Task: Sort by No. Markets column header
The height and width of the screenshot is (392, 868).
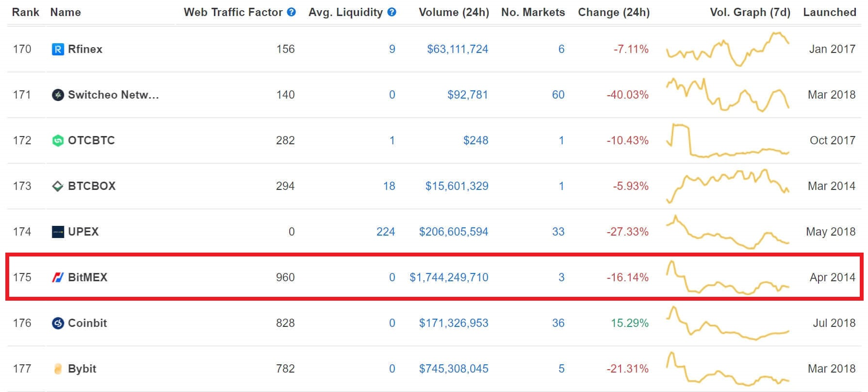Action: click(x=533, y=12)
